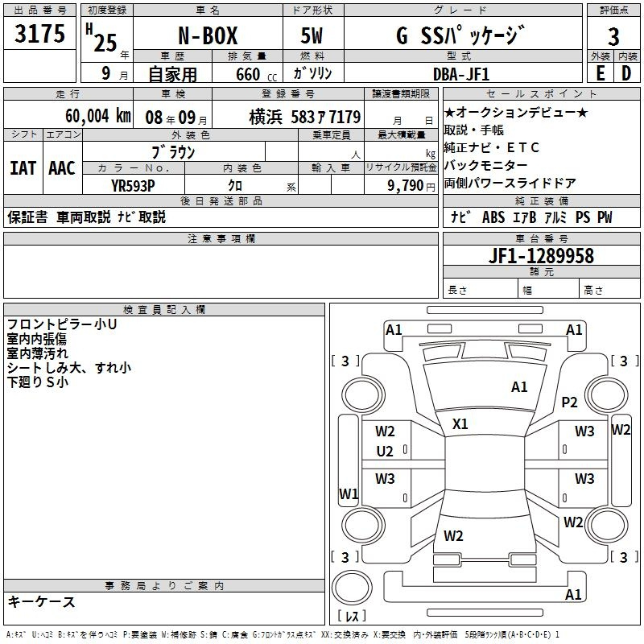
Task: Click sales point 両側パワースライドドア
Action: tap(510, 183)
